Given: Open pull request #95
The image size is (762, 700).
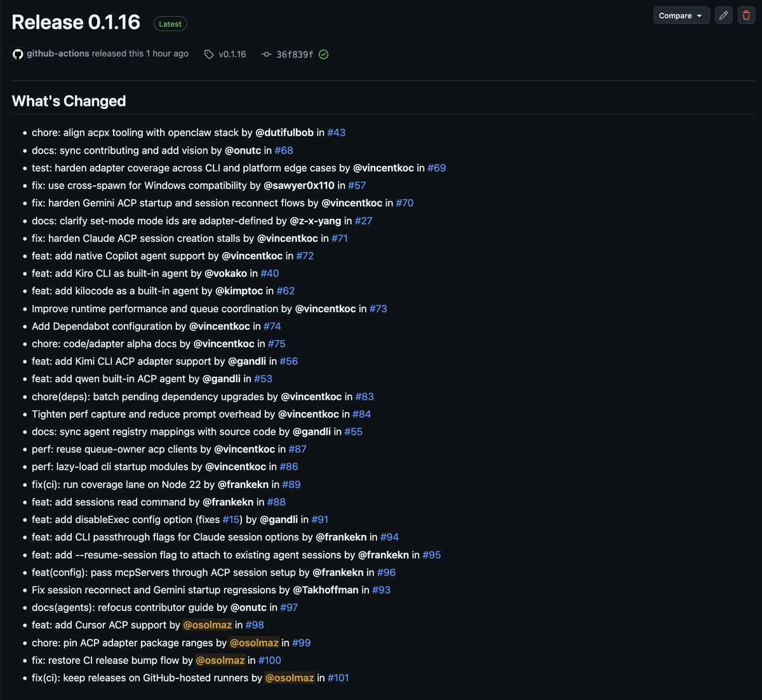Looking at the screenshot, I should [432, 555].
